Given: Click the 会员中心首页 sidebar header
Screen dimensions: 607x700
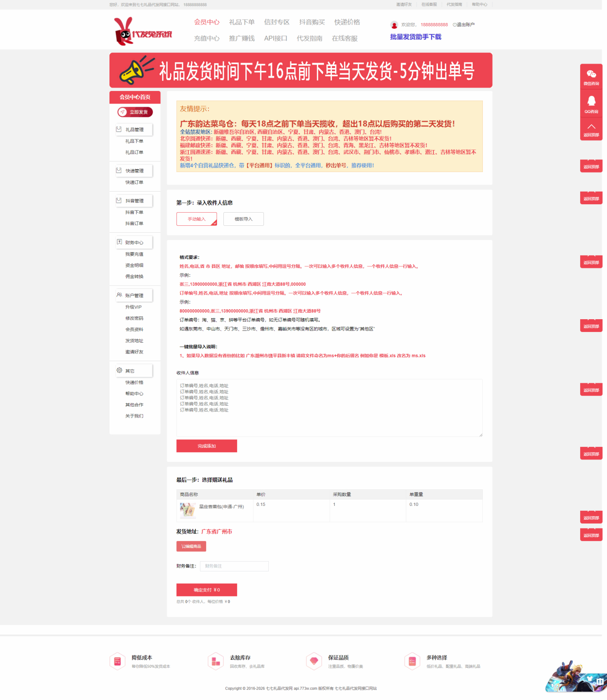Looking at the screenshot, I should [135, 97].
